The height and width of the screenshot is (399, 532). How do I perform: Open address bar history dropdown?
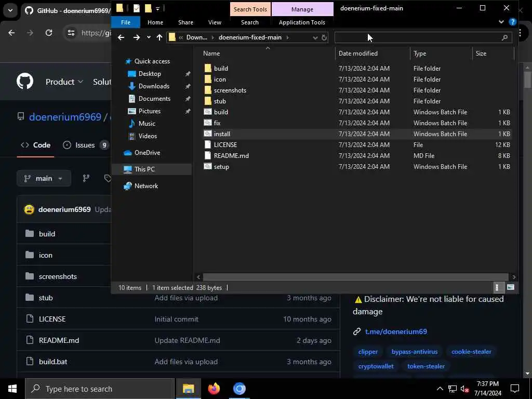click(315, 37)
